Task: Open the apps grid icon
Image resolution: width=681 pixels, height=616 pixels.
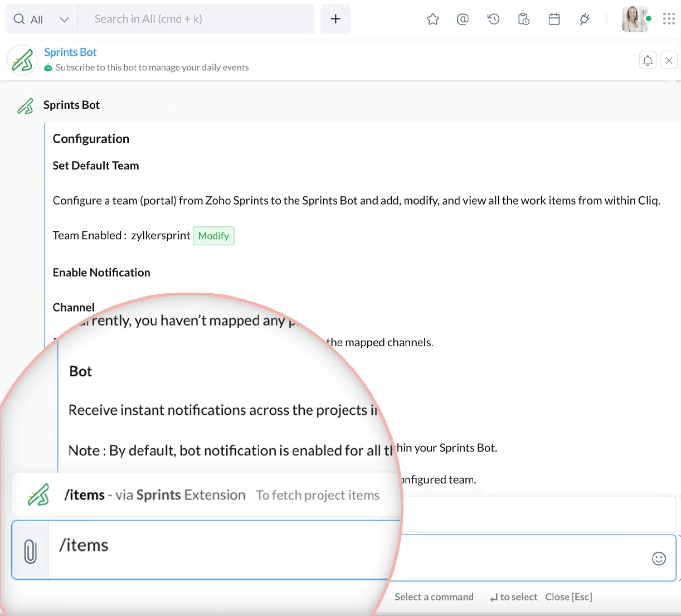Action: click(x=669, y=19)
